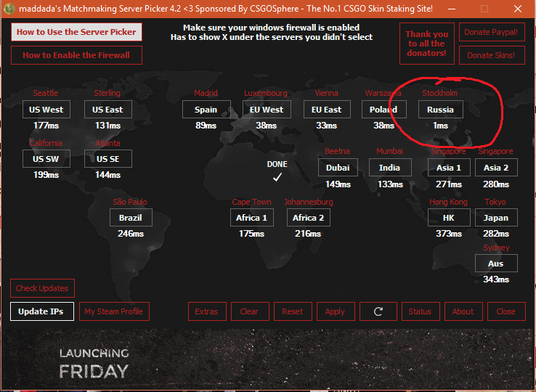The image size is (536, 392).
Task: Click the Sydney city label
Action: pos(496,248)
